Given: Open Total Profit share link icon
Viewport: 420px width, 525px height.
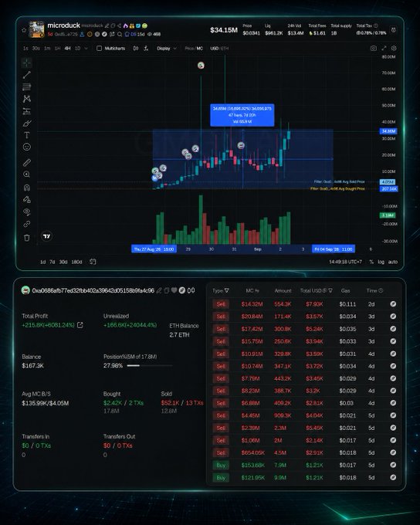Looking at the screenshot, I should click(80, 325).
